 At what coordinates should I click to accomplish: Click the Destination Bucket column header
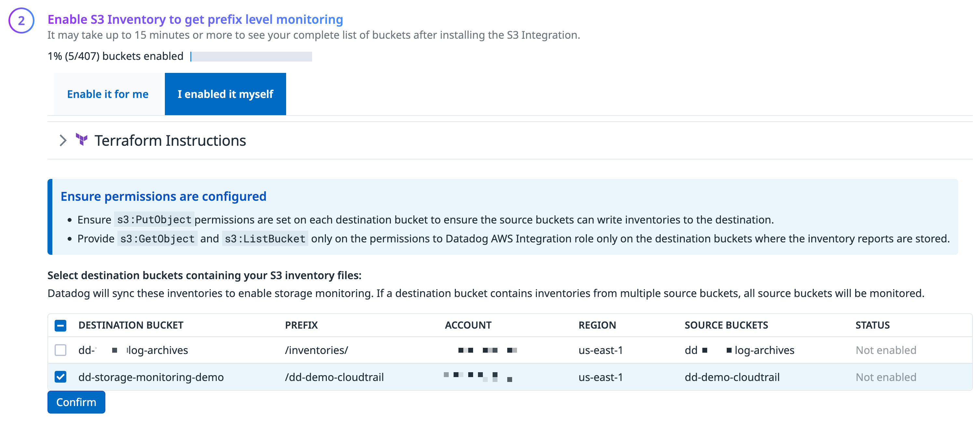[x=131, y=325]
